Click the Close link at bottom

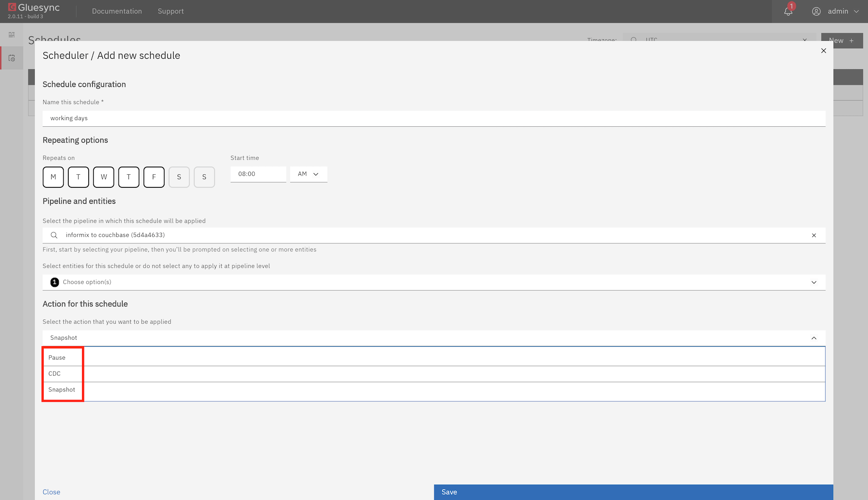[52, 492]
